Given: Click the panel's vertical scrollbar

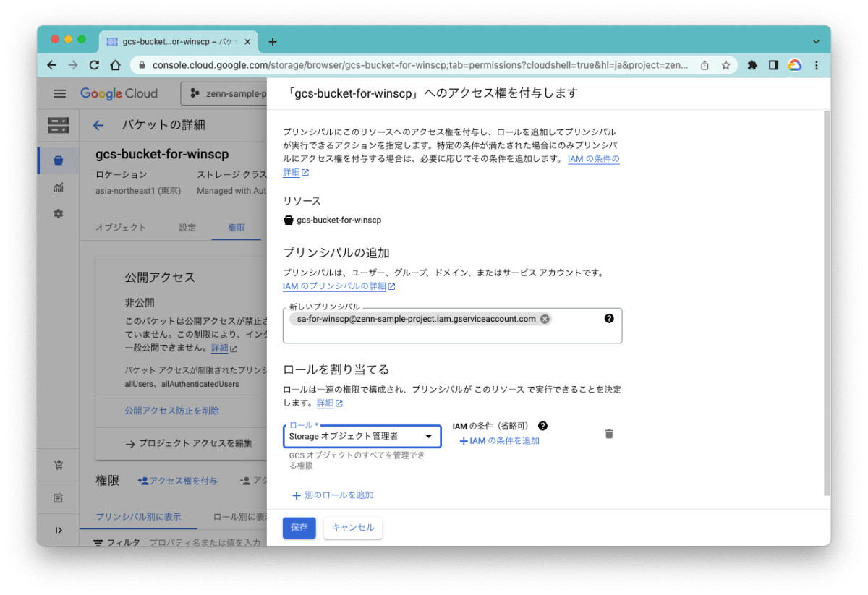Looking at the screenshot, I should coord(827,304).
